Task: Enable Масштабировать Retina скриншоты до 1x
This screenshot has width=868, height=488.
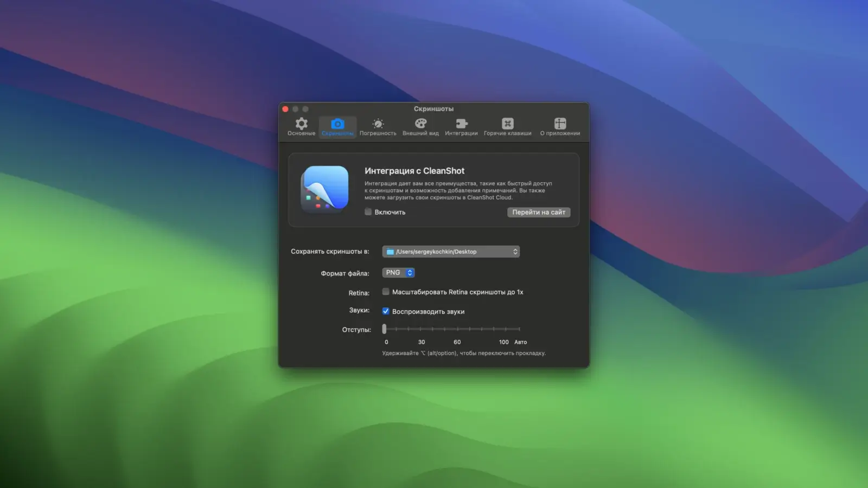Action: 386,292
